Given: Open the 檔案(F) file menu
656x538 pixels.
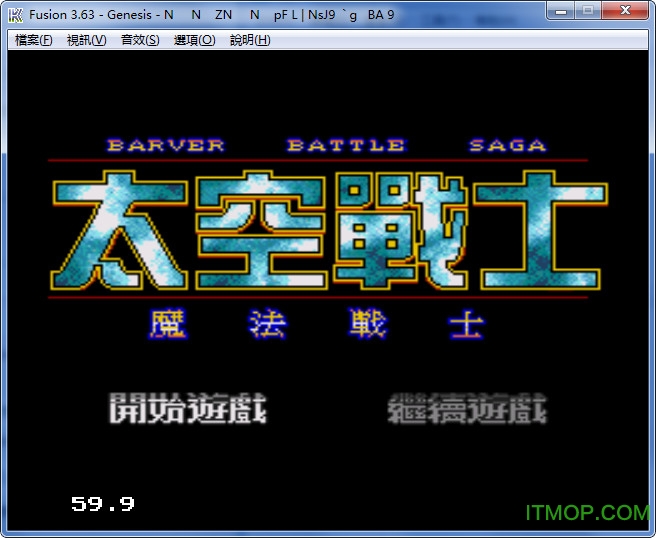Looking at the screenshot, I should 33,40.
